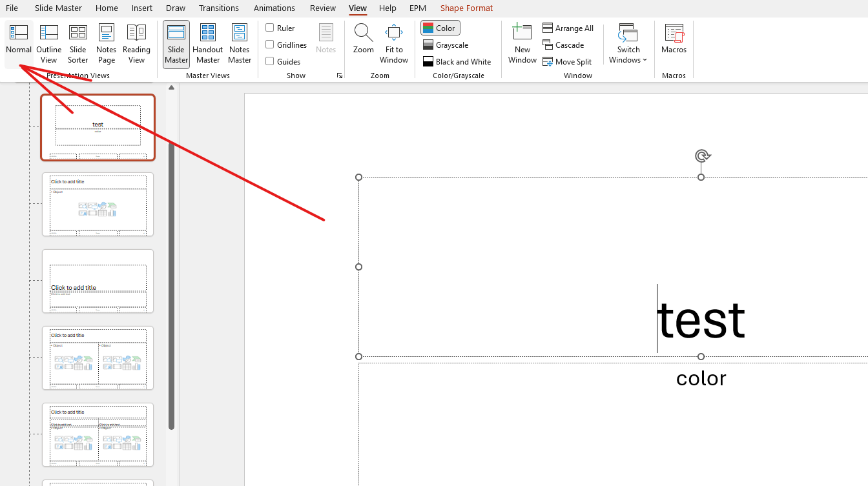
Task: Switch to the Insert tab
Action: point(141,8)
